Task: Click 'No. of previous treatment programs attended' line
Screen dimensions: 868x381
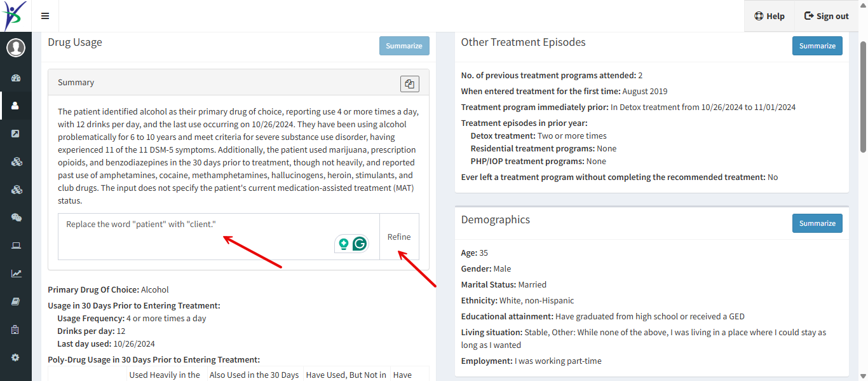Action: click(x=552, y=76)
